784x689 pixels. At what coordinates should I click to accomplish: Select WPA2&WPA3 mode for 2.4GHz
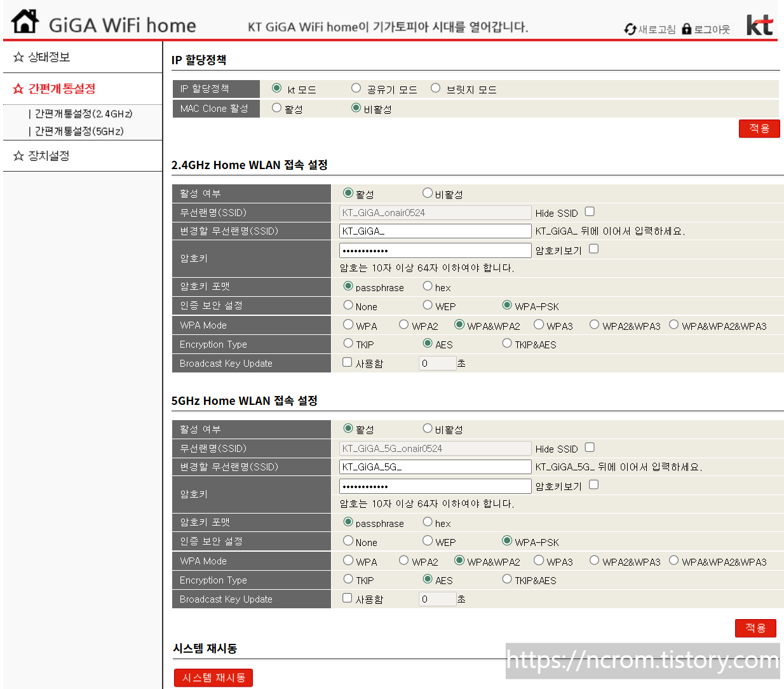(x=595, y=325)
